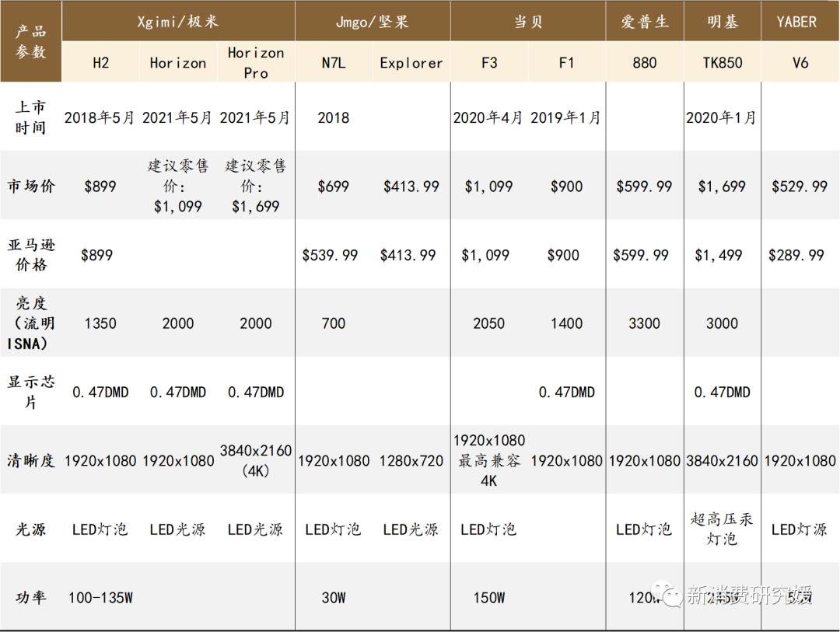840x632 pixels.
Task: Select the $539.99 Amazon price cell
Action: [x=330, y=255]
